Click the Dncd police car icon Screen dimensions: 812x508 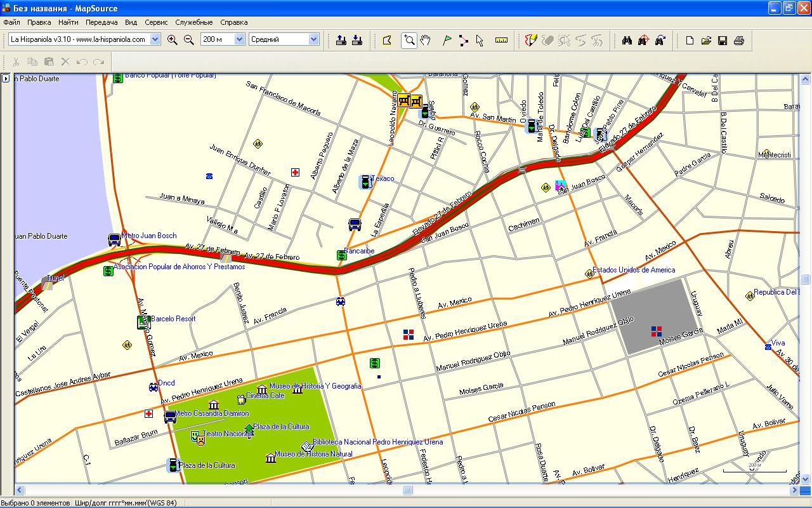(x=153, y=386)
